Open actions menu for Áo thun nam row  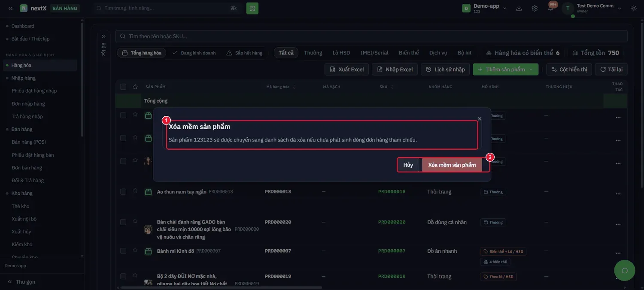618,194
